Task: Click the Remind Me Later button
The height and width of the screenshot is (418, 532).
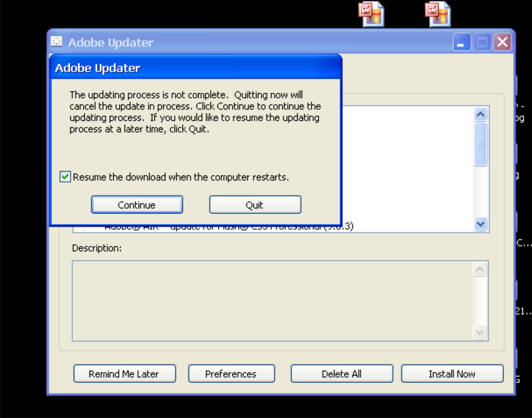Action: coord(125,374)
